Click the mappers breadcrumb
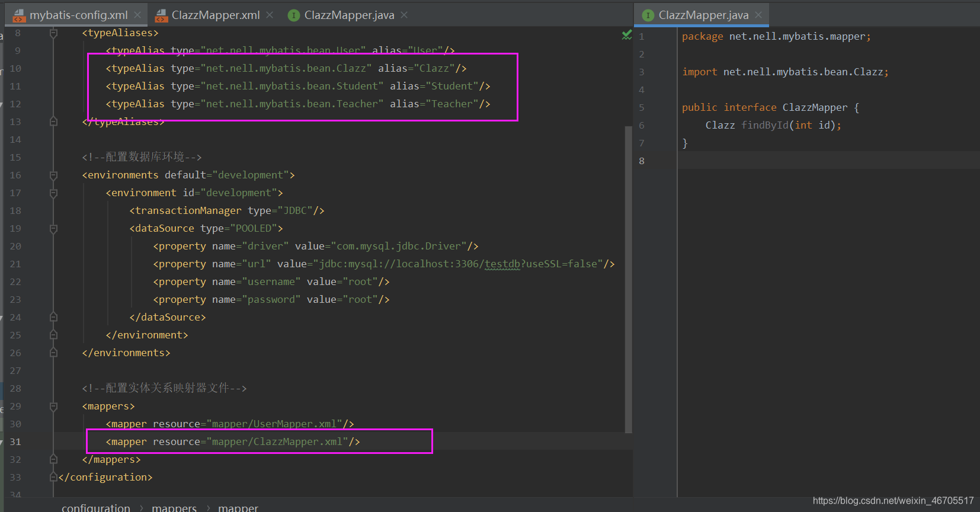This screenshot has width=980, height=512. pyautogui.click(x=174, y=508)
